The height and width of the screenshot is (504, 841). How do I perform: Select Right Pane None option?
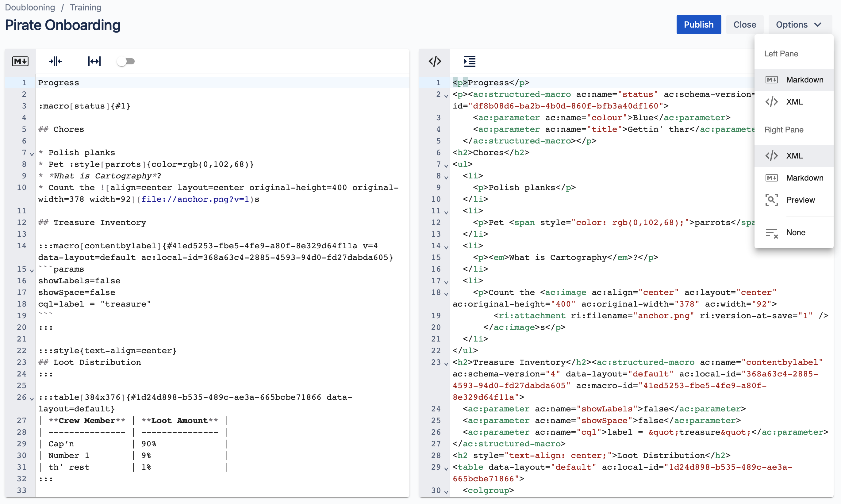(795, 232)
